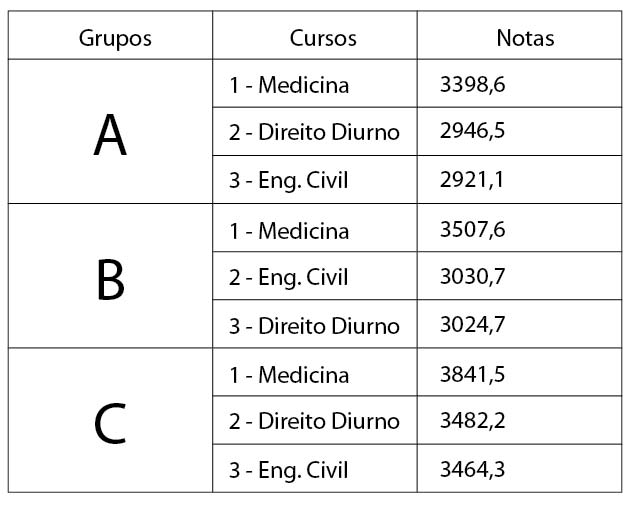
Task: Click Eng. Civil in group A
Action: [x=289, y=181]
